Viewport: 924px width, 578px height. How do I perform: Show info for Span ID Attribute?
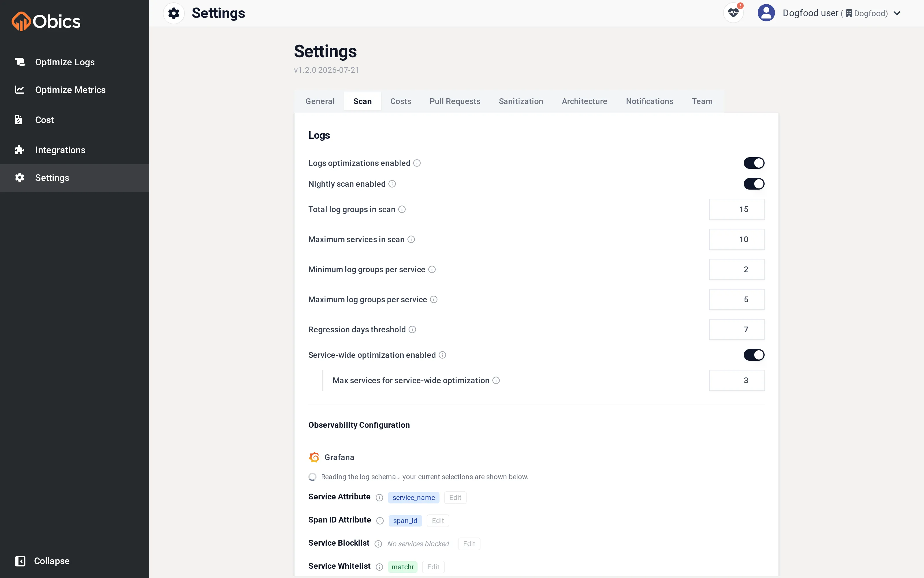(380, 521)
